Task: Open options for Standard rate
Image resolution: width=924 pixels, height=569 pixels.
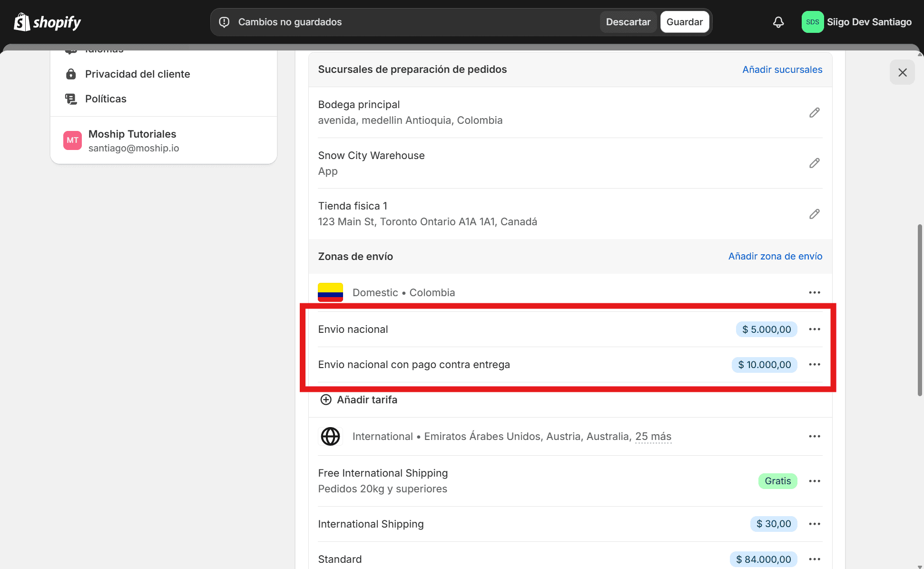Action: (x=815, y=559)
